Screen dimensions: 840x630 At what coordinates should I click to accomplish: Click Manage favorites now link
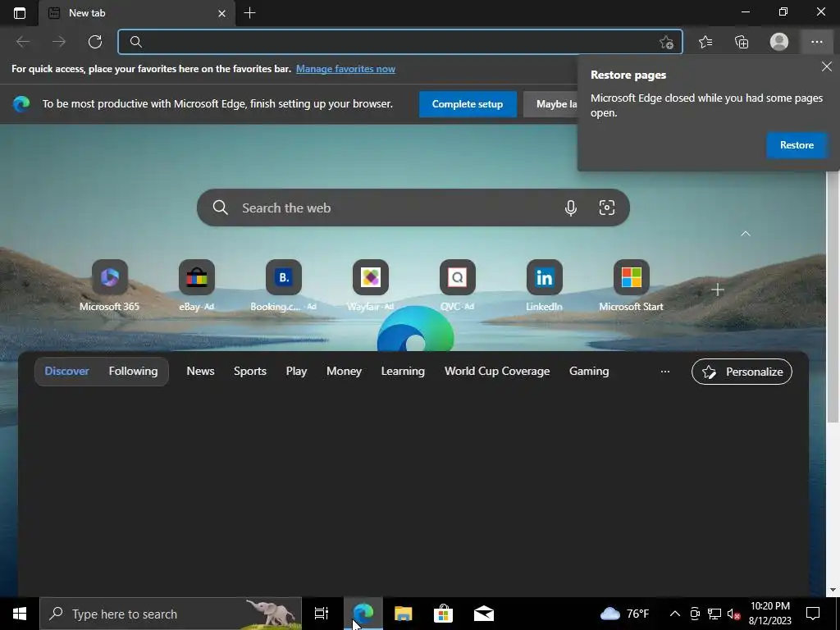point(345,69)
